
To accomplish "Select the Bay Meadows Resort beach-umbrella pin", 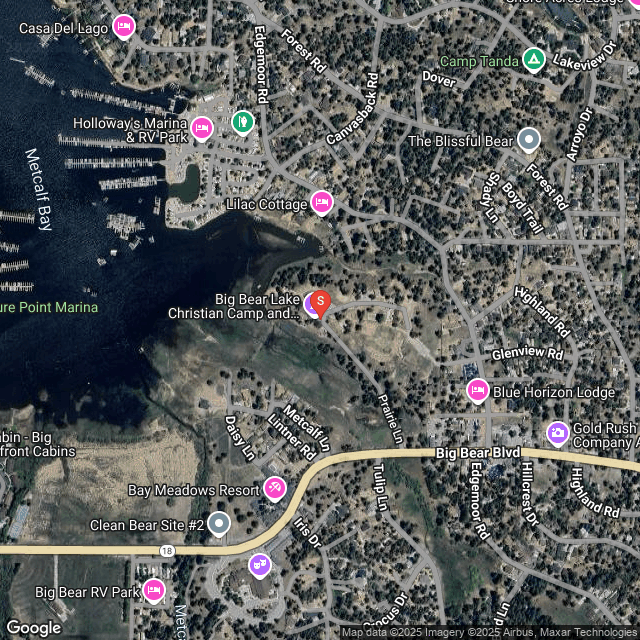I will coord(275,489).
